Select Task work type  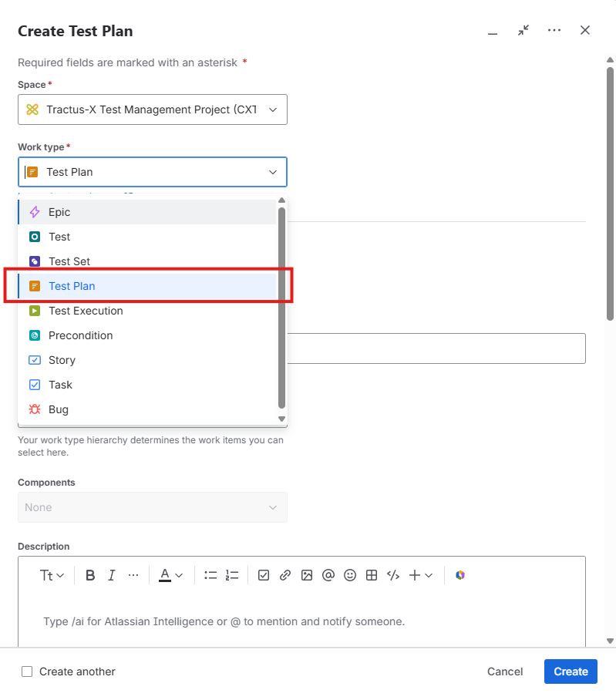[x=147, y=385]
